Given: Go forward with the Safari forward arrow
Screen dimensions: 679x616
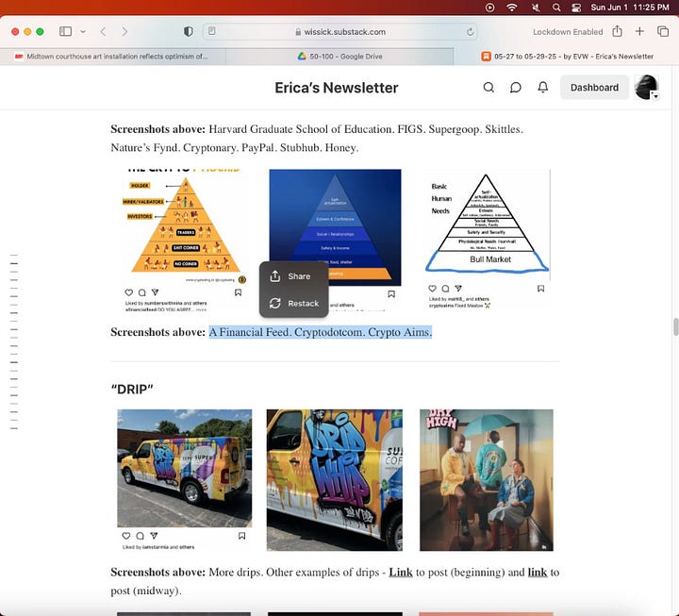Looking at the screenshot, I should pyautogui.click(x=124, y=32).
